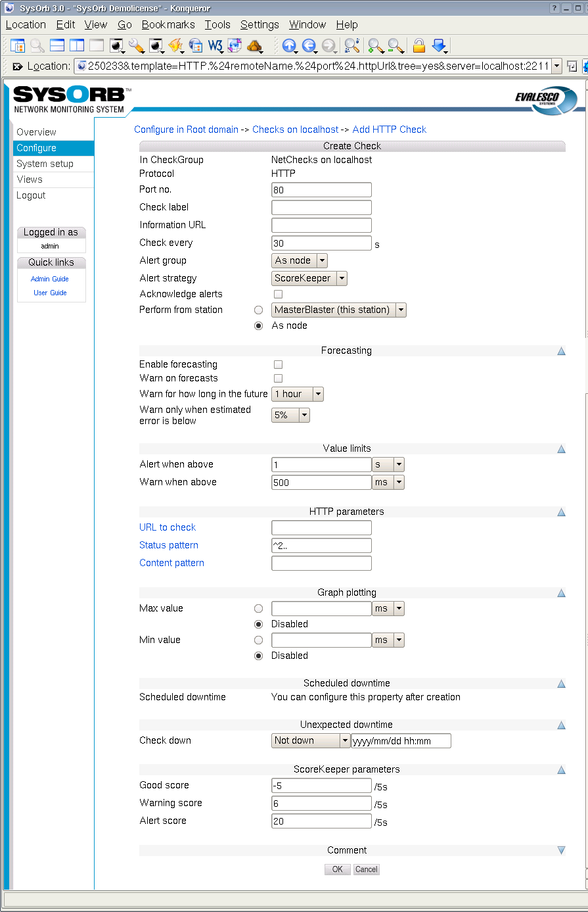The image size is (588, 912).
Task: Tick the Enable forecasting checkbox
Action: click(278, 364)
